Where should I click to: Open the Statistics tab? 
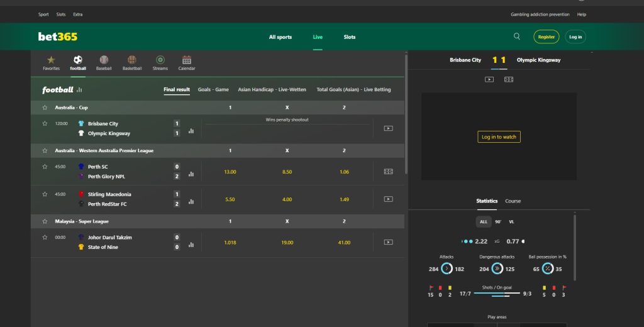(x=487, y=201)
